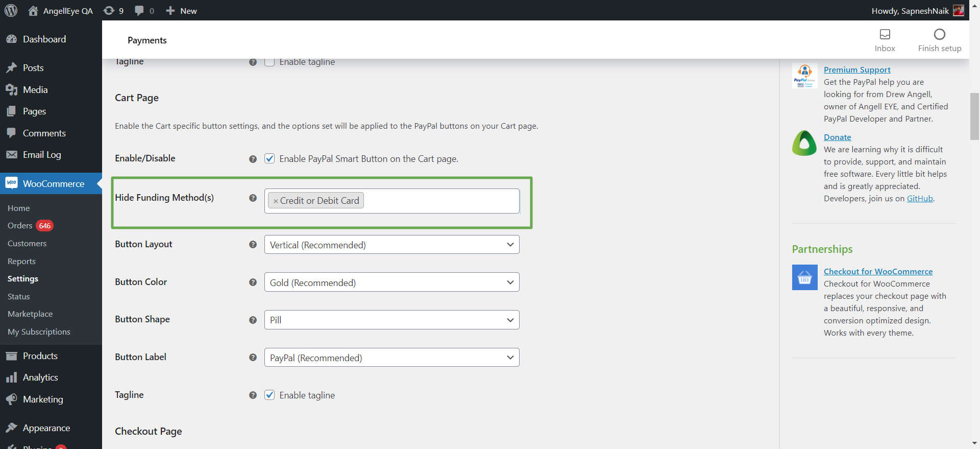Open Button Label dropdown
Image resolution: width=980 pixels, height=449 pixels.
[391, 358]
